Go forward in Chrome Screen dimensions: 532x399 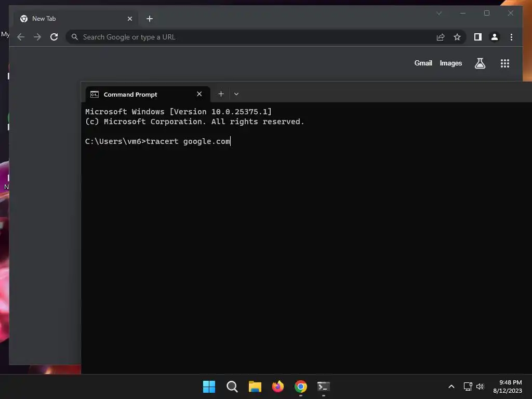click(x=37, y=37)
